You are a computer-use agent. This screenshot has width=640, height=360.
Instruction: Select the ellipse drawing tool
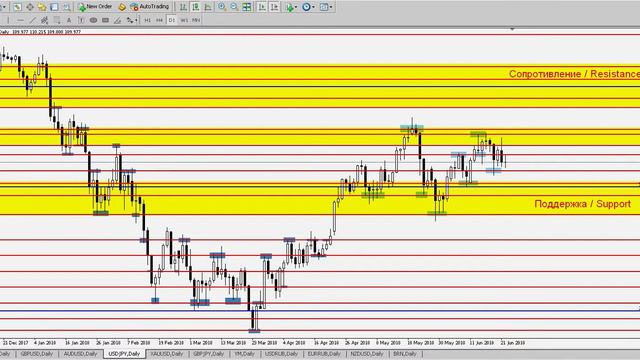(93, 20)
